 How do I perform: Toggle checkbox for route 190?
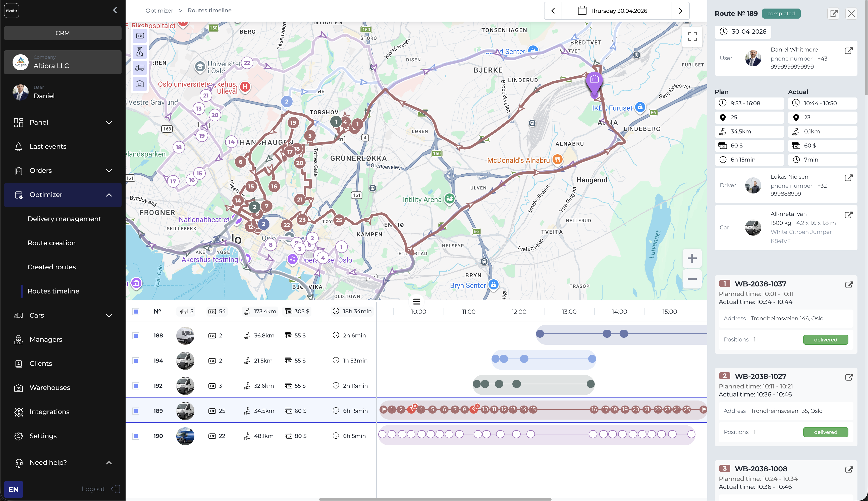coord(136,436)
